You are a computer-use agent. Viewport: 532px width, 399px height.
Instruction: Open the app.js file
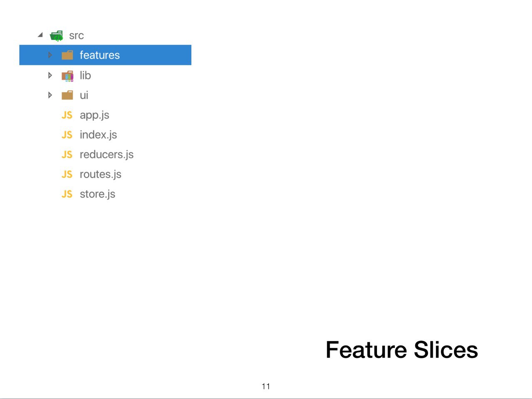(x=94, y=115)
